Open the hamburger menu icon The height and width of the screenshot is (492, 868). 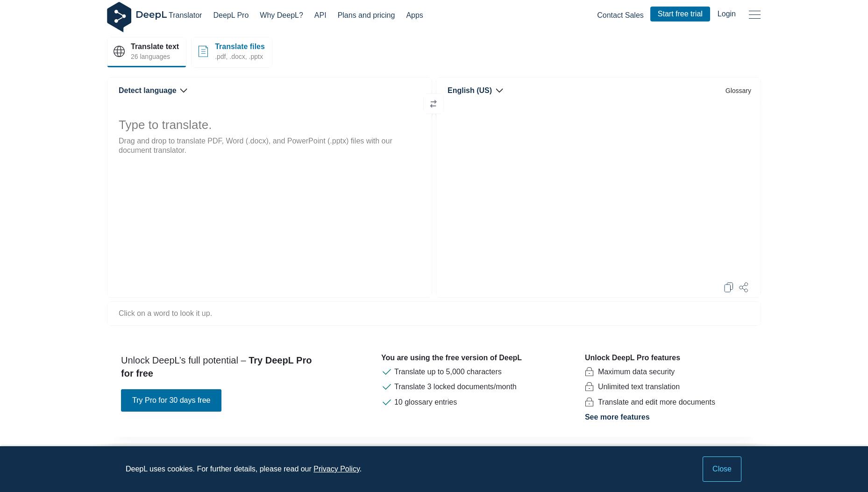coord(754,14)
